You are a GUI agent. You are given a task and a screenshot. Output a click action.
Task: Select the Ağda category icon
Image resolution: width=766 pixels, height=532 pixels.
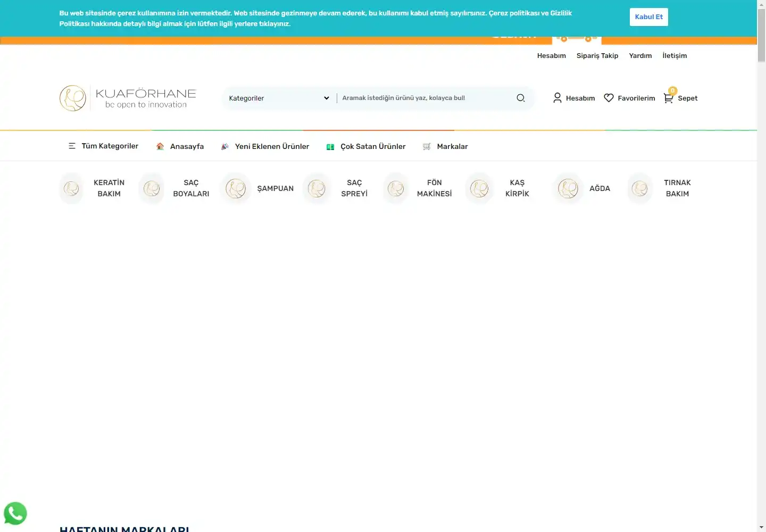(x=568, y=188)
